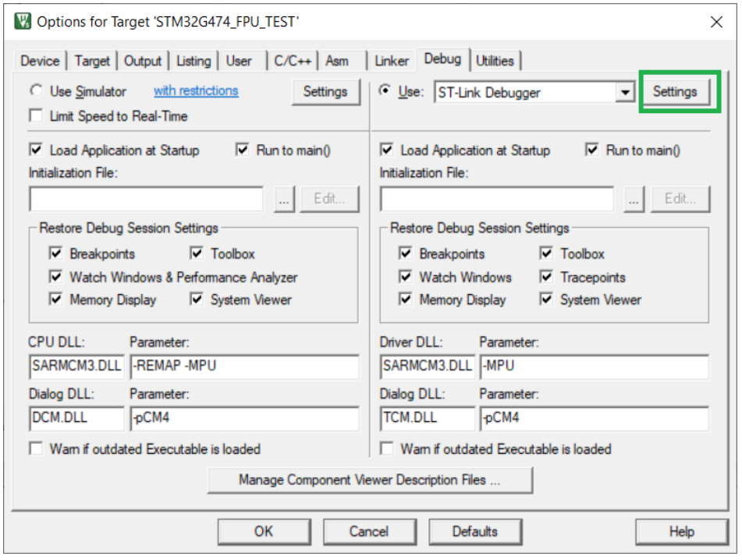Open Settings for the ST-Link Debugger

click(x=675, y=91)
